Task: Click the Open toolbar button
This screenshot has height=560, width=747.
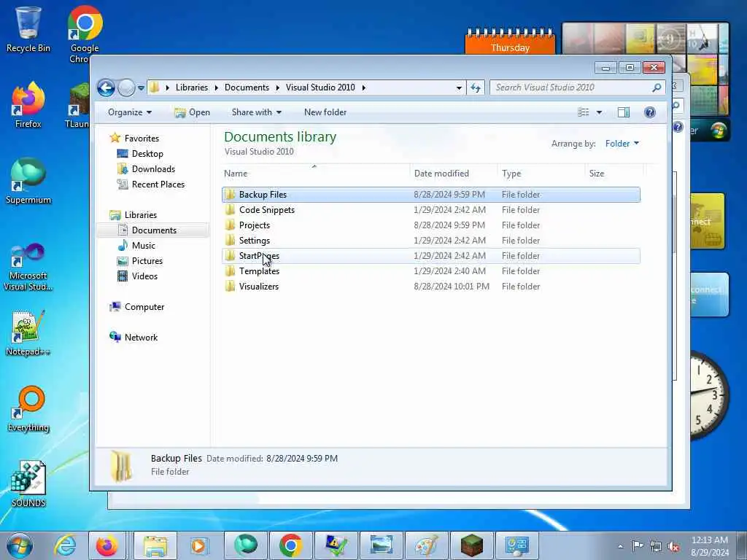Action: click(x=193, y=112)
